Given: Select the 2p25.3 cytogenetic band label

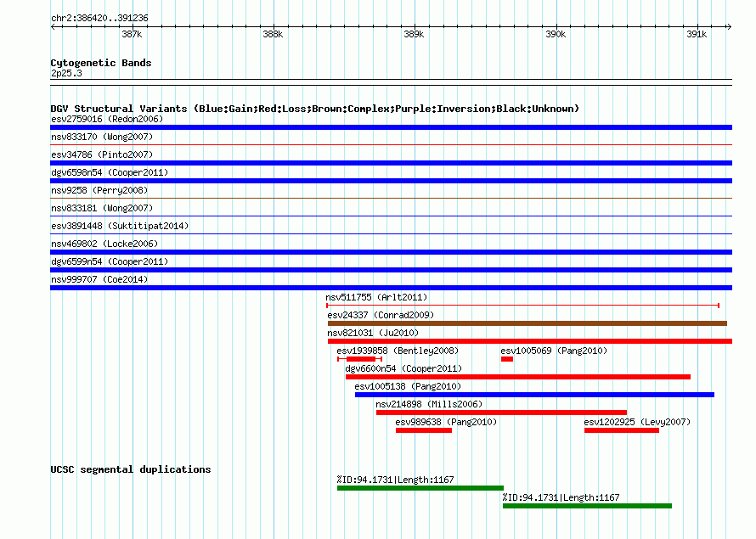Looking at the screenshot, I should click(x=66, y=73).
